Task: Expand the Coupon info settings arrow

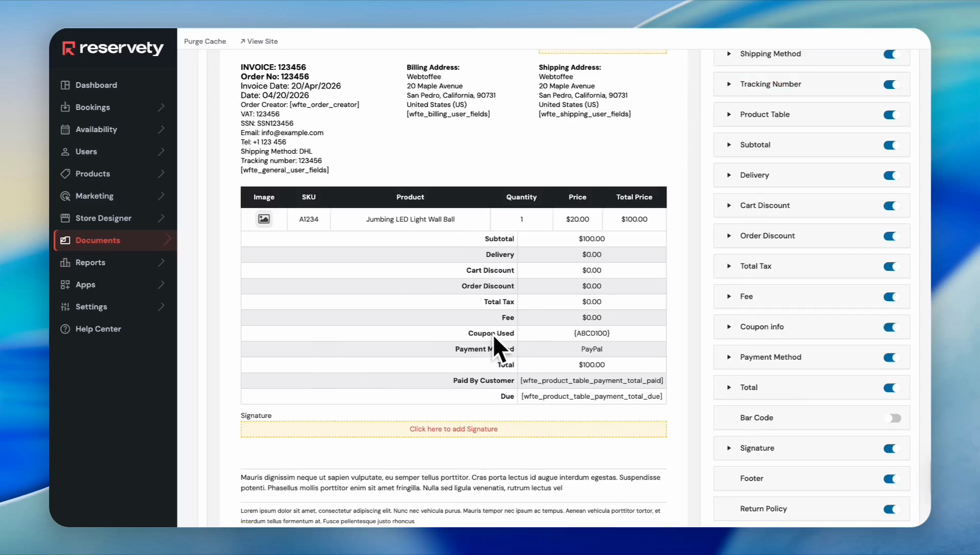Action: coord(729,327)
